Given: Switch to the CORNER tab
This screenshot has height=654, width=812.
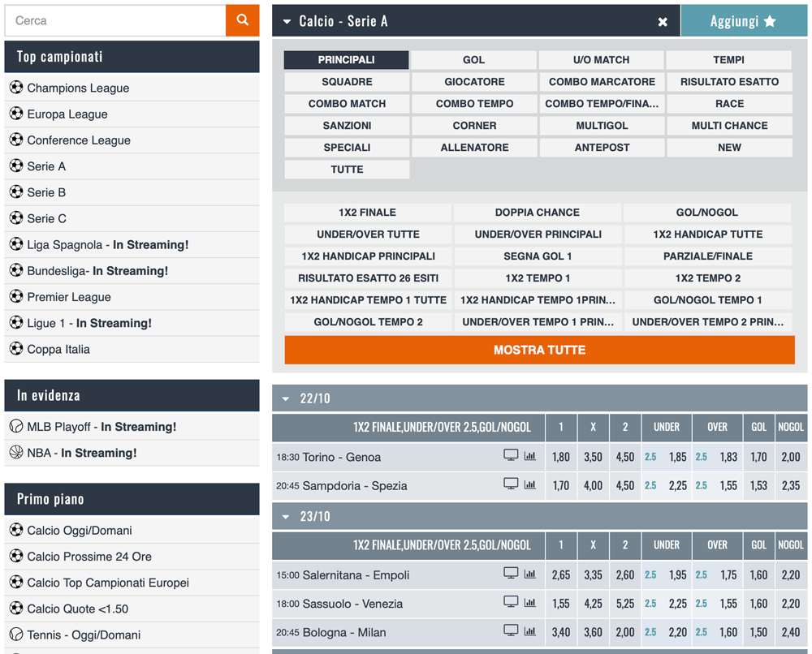Looking at the screenshot, I should pyautogui.click(x=474, y=126).
